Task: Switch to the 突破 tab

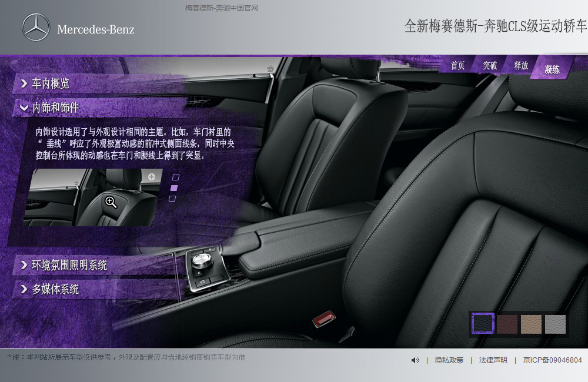Action: click(490, 66)
